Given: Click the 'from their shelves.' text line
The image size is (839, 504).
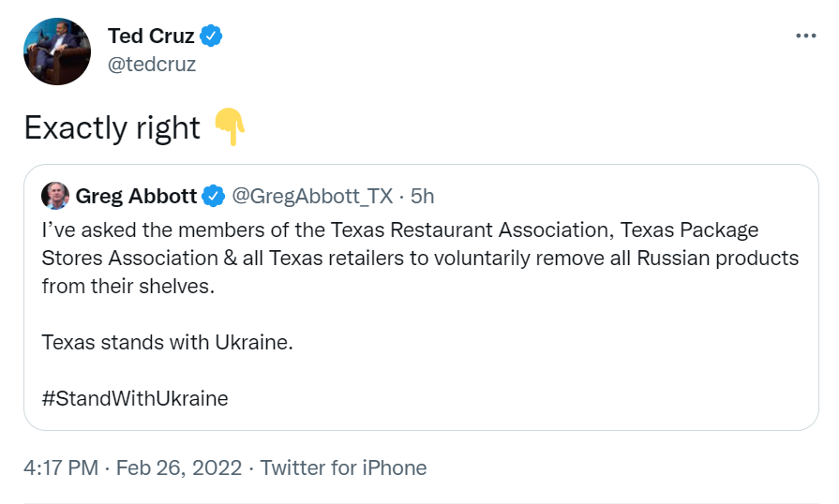Looking at the screenshot, I should [128, 286].
